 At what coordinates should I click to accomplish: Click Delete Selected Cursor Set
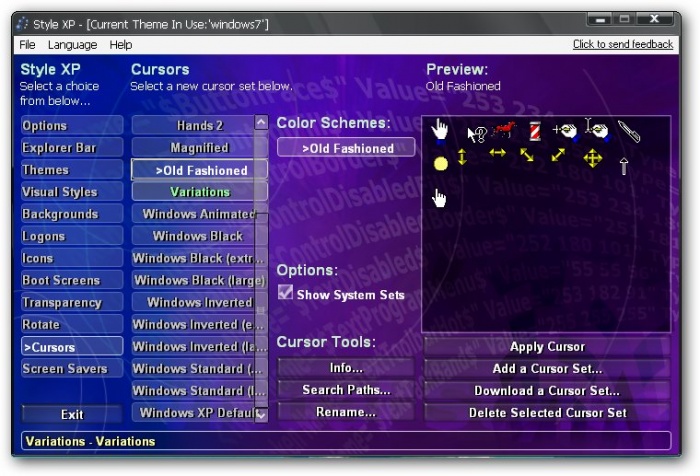tap(547, 413)
